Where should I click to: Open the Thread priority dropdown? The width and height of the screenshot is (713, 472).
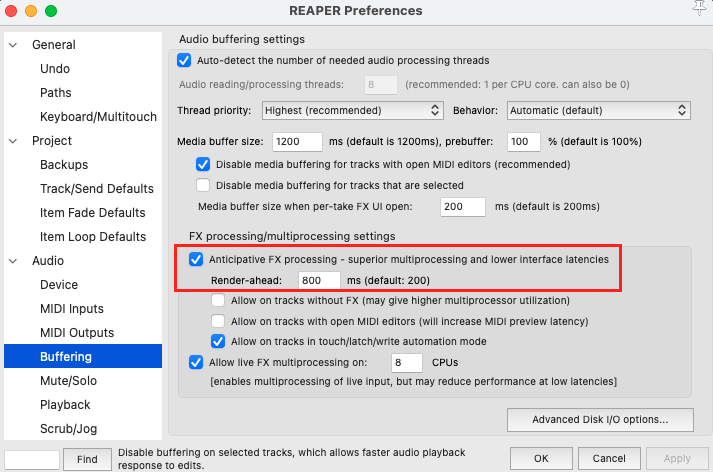[352, 110]
